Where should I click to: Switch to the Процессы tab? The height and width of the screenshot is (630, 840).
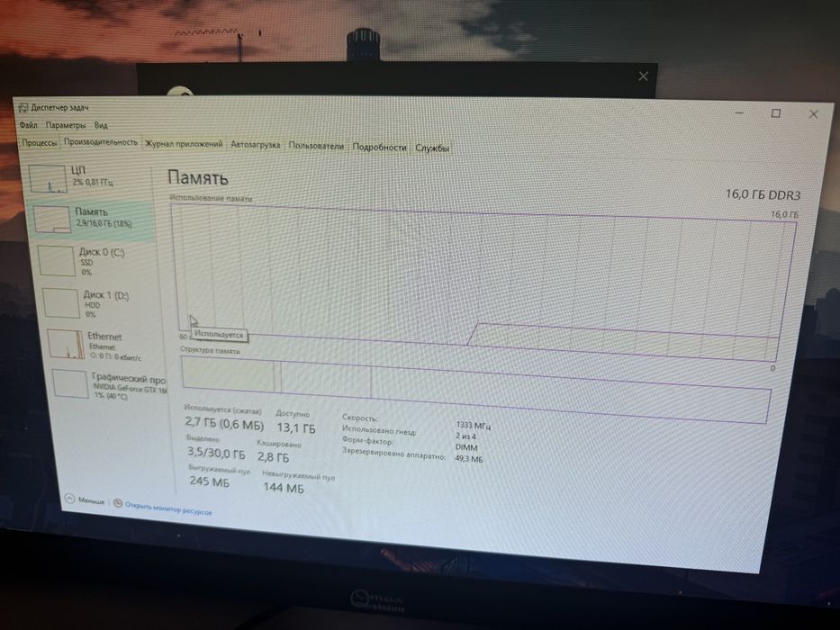(x=39, y=142)
